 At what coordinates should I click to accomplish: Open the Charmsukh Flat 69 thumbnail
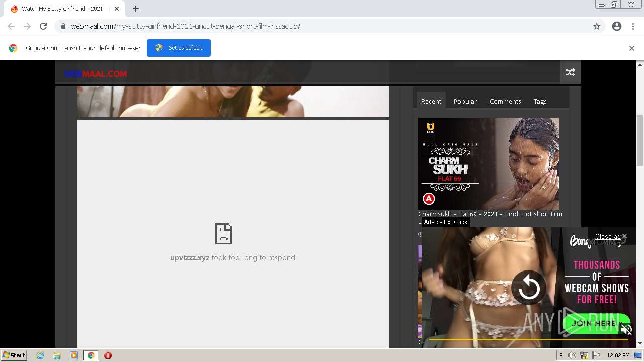(x=489, y=163)
